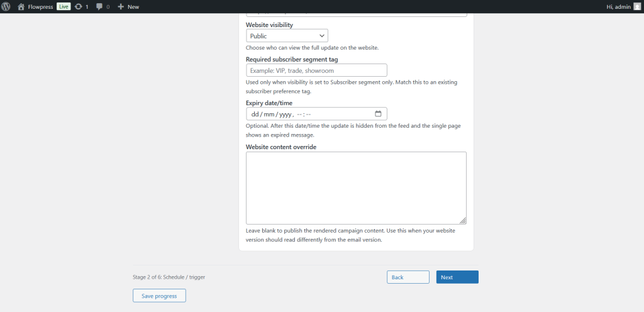Image resolution: width=644 pixels, height=312 pixels.
Task: Click the Flowpress site name
Action: [40, 6]
